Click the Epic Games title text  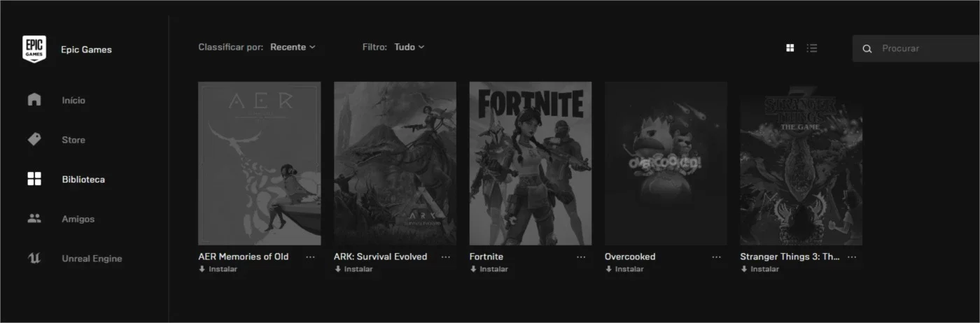(86, 50)
